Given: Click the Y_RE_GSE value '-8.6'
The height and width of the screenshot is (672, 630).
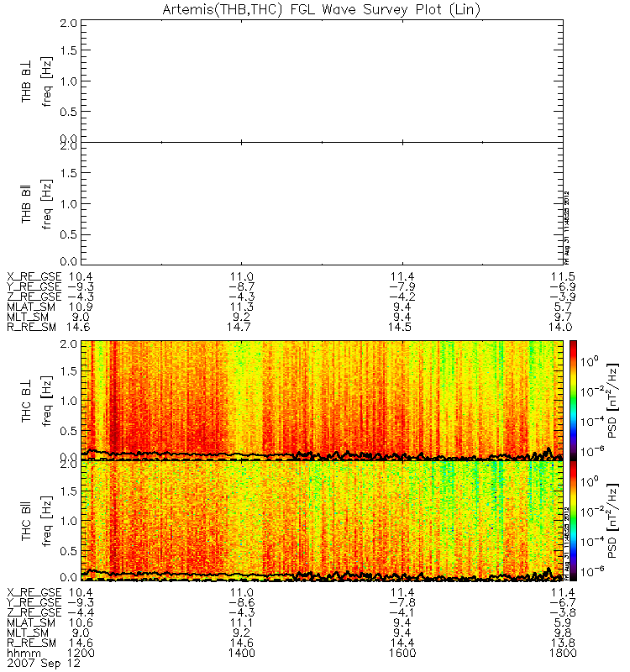Looking at the screenshot, I should tap(242, 602).
